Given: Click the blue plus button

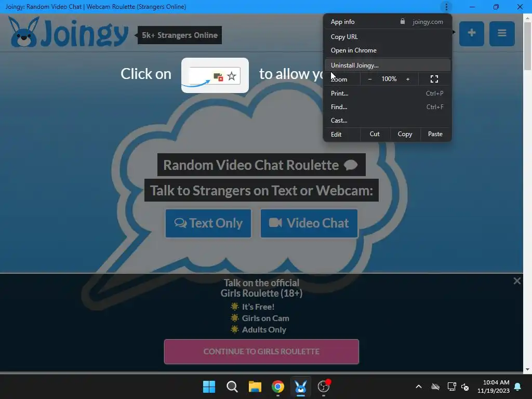Looking at the screenshot, I should pos(472,33).
